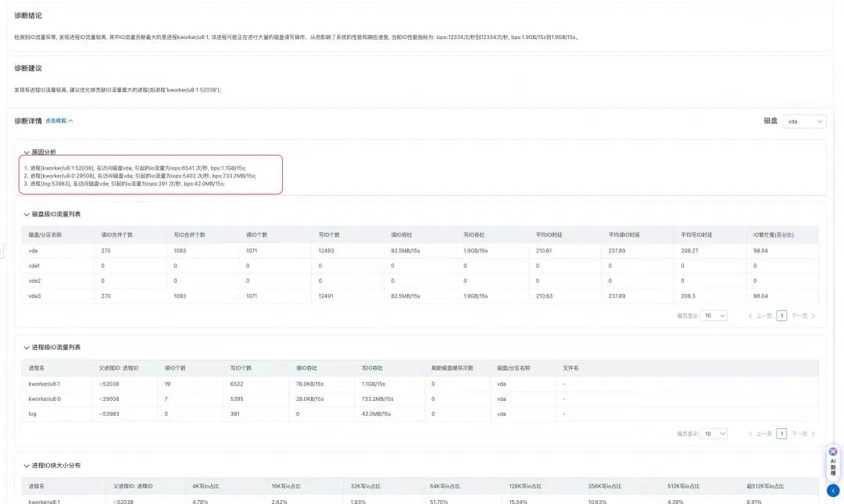Click the 文件名 column header

[570, 368]
